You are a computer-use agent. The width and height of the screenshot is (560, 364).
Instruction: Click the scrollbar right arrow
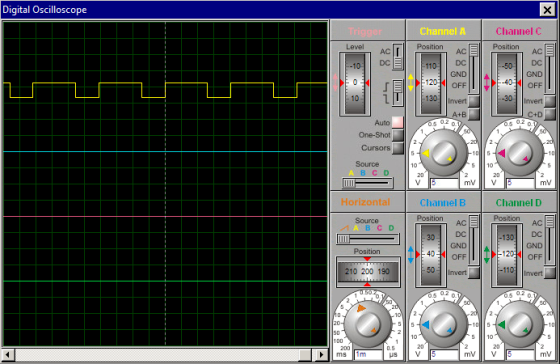321,355
